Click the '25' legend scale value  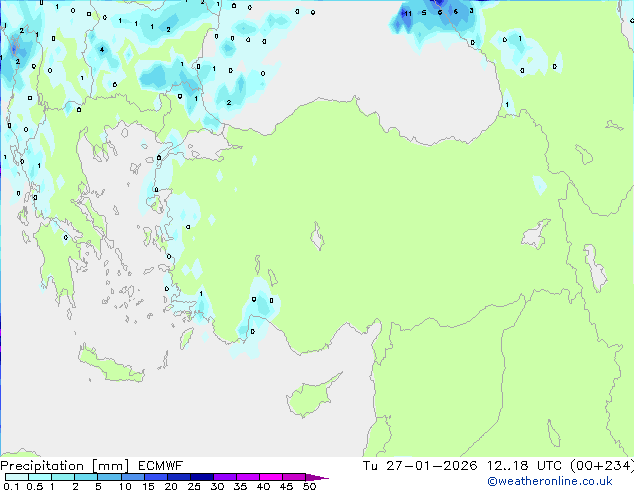pyautogui.click(x=194, y=486)
